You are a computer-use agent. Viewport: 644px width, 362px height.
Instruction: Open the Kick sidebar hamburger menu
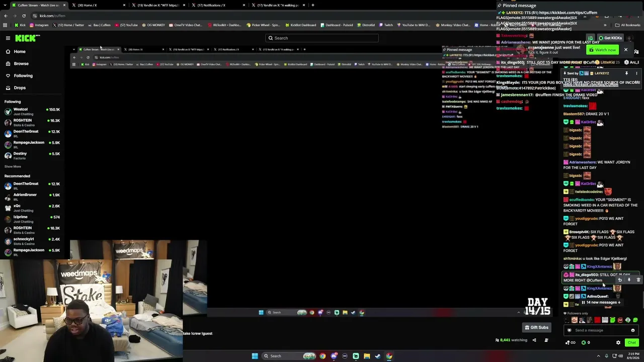pyautogui.click(x=8, y=38)
